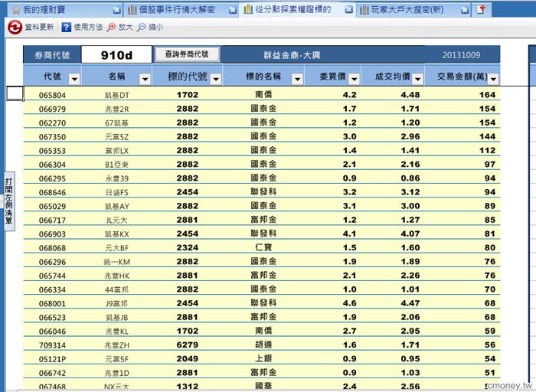Click underlying name 胡連
The height and width of the screenshot is (392, 536).
click(x=263, y=345)
